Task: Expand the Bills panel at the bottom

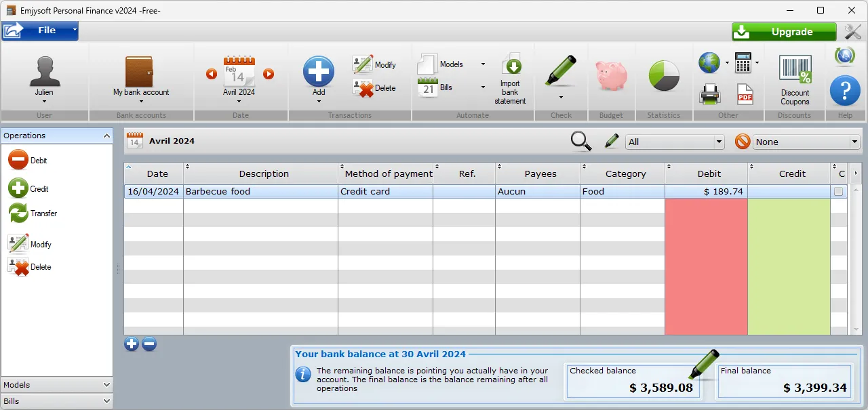Action: point(57,401)
